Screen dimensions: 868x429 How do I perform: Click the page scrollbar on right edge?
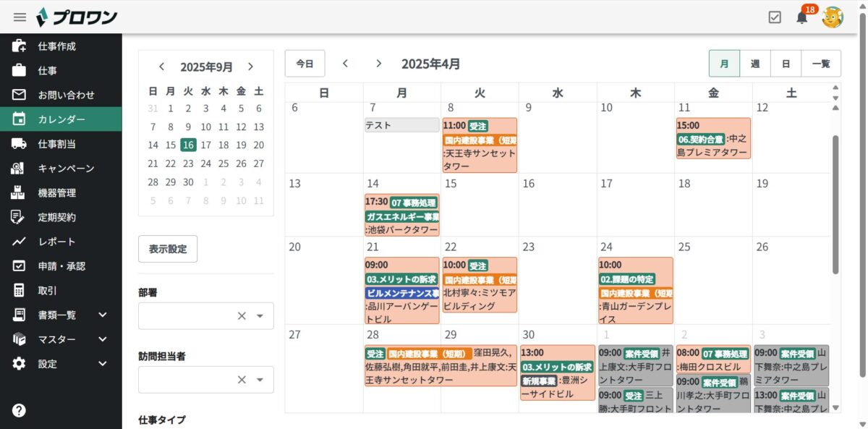tap(862, 195)
